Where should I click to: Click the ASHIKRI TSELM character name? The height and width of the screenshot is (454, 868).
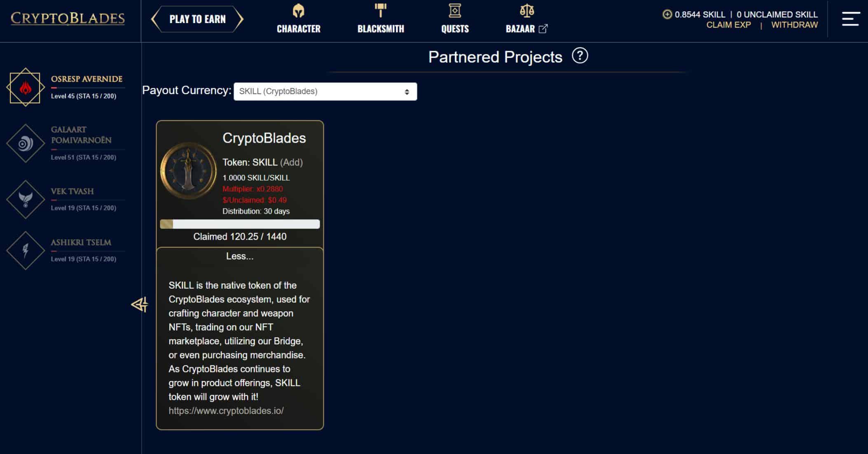pos(81,242)
